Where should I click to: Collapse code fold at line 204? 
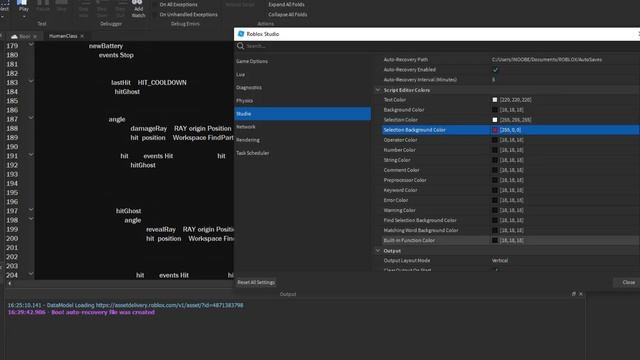point(31,274)
